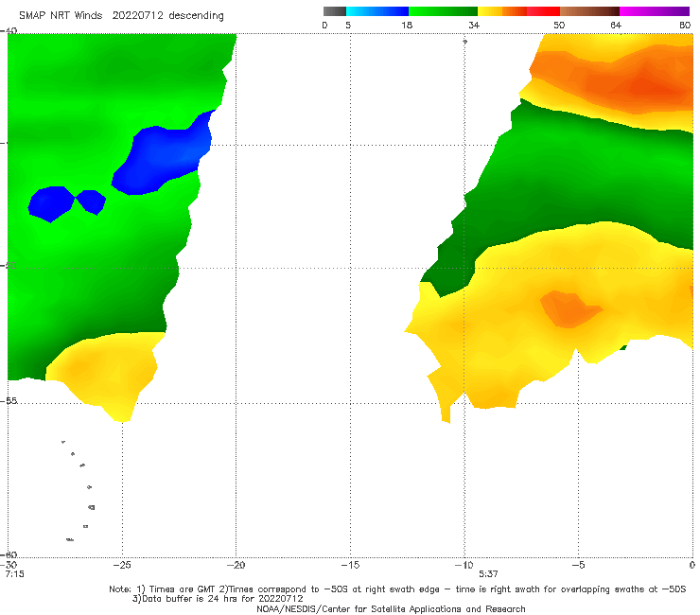
Task: Click the '-50' latitude axis label
Action: point(9,265)
